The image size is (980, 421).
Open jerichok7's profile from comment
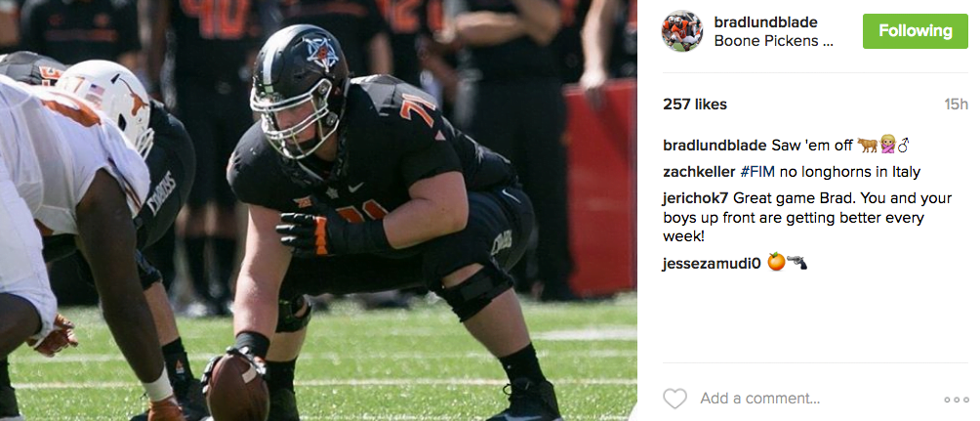click(695, 199)
